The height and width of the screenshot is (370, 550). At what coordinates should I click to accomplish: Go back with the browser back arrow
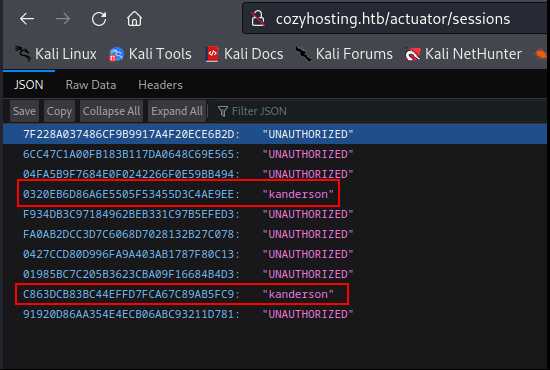(27, 19)
